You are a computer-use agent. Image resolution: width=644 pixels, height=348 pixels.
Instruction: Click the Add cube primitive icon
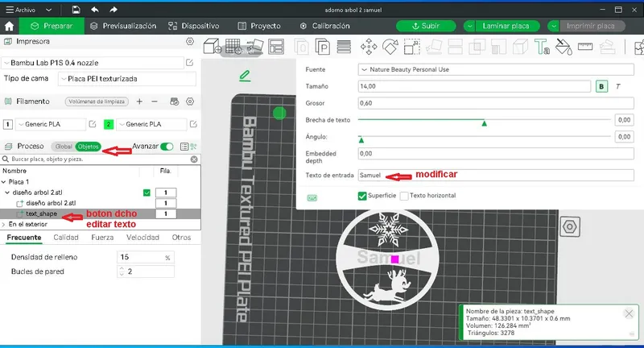213,46
